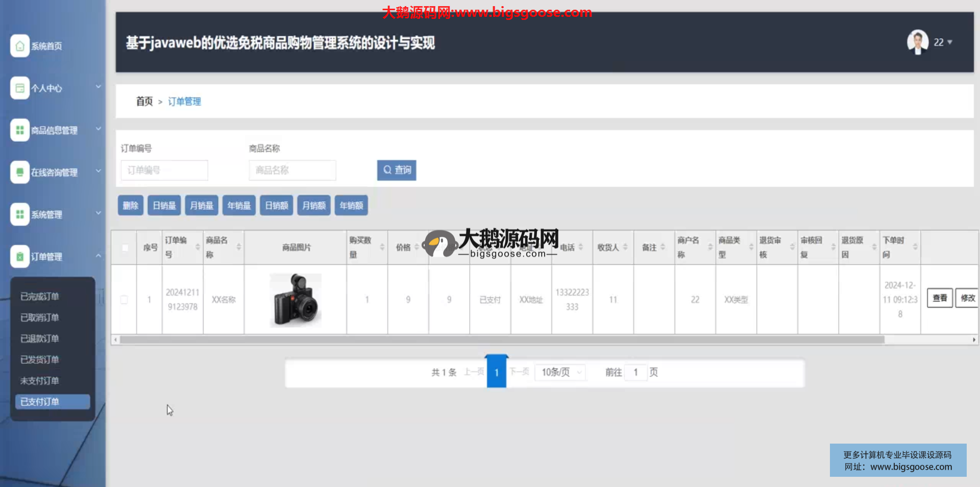
Task: Click the 商品信息管理 grid icon
Action: point(19,130)
